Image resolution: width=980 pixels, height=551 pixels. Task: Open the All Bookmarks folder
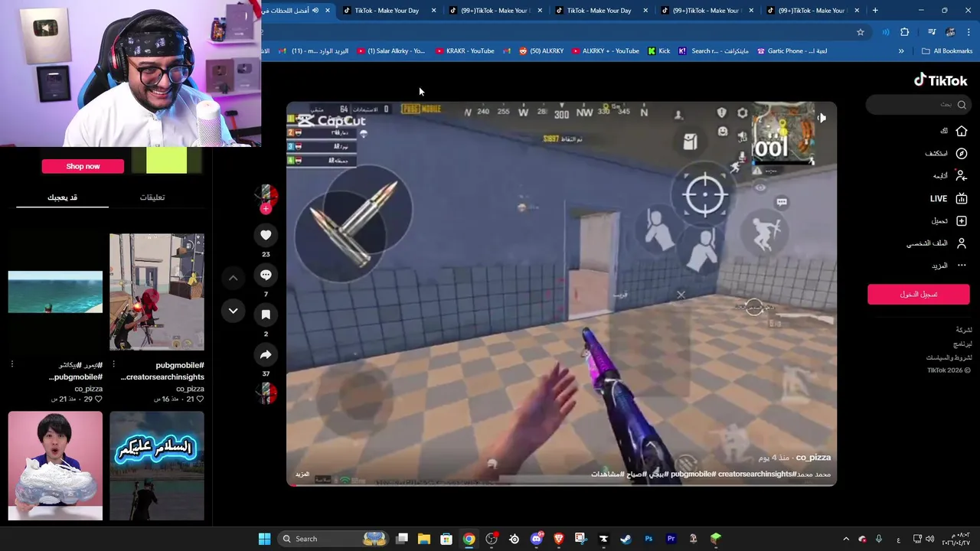(947, 51)
